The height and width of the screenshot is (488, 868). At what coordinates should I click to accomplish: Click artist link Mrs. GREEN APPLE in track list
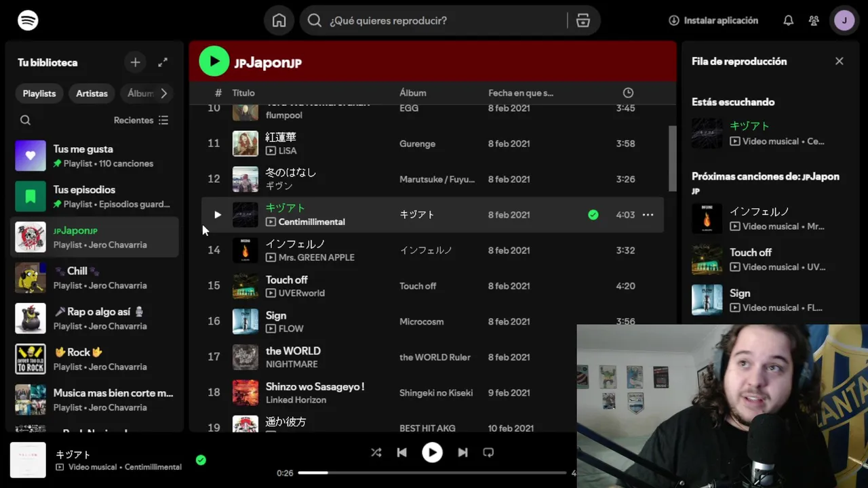click(317, 258)
